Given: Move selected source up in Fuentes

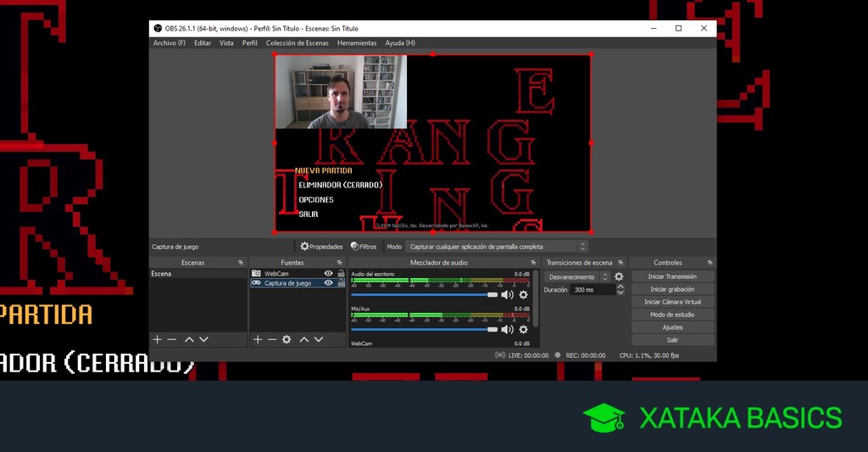Looking at the screenshot, I should coord(304,339).
